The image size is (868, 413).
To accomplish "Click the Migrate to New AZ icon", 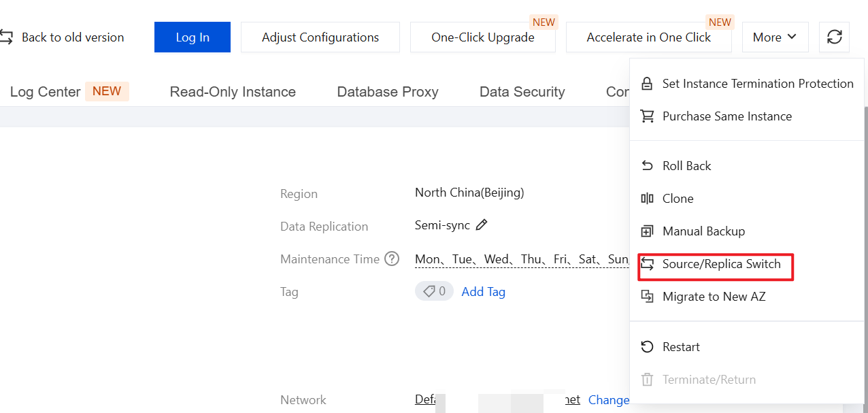I will tap(647, 297).
